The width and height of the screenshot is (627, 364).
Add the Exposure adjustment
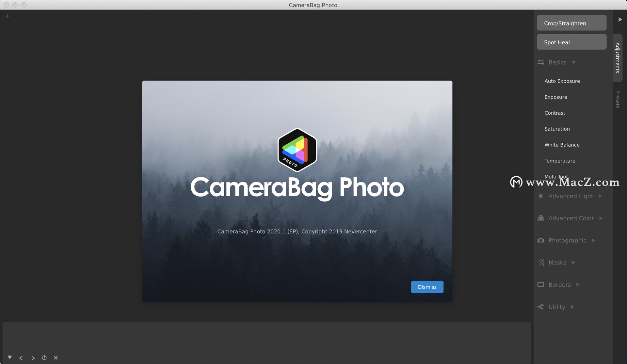click(555, 97)
